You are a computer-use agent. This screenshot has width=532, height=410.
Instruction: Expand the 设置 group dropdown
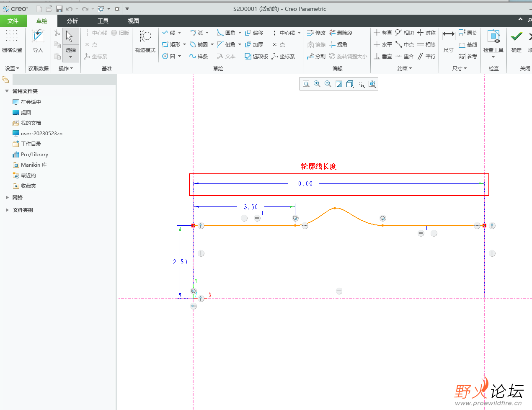[12, 68]
